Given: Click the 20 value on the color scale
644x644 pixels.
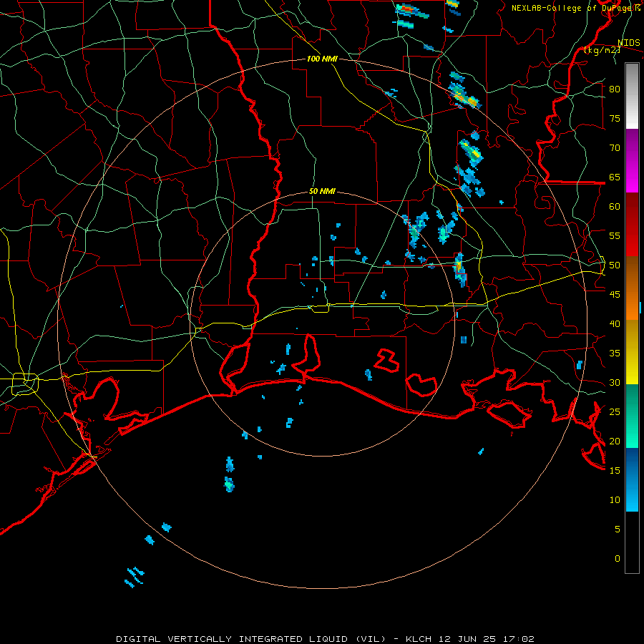Looking at the screenshot, I should tap(615, 441).
